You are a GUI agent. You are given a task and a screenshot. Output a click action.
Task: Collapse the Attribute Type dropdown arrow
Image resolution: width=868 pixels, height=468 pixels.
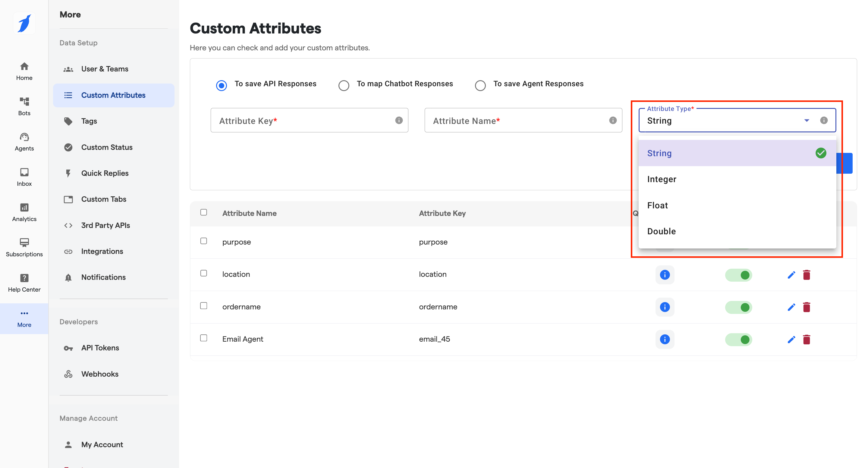806,120
